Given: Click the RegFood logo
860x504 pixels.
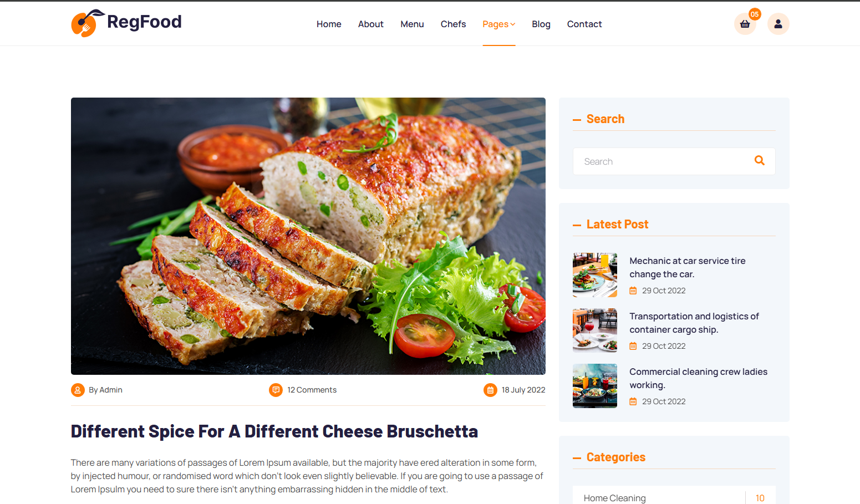Looking at the screenshot, I should point(126,23).
